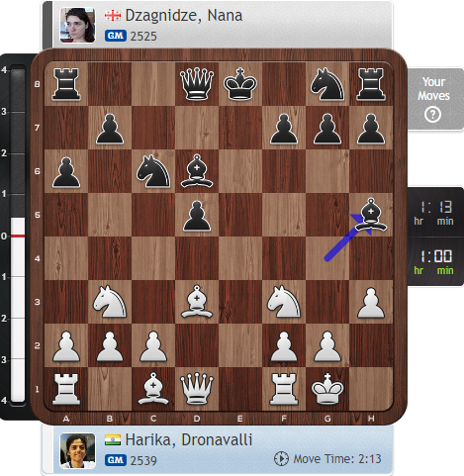Click the Georgia flag next to Dzagnidze
The width and height of the screenshot is (464, 476).
[x=113, y=16]
